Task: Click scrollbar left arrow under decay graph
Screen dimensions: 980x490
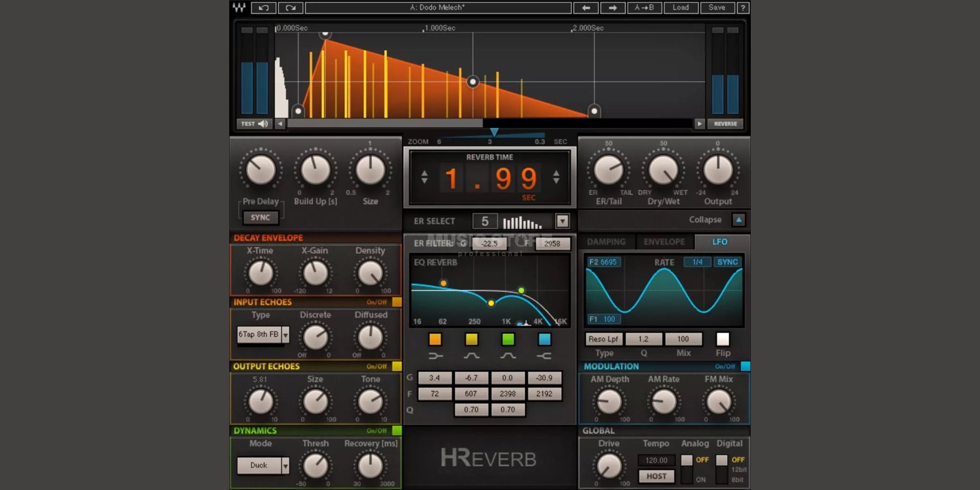Action: tap(280, 124)
